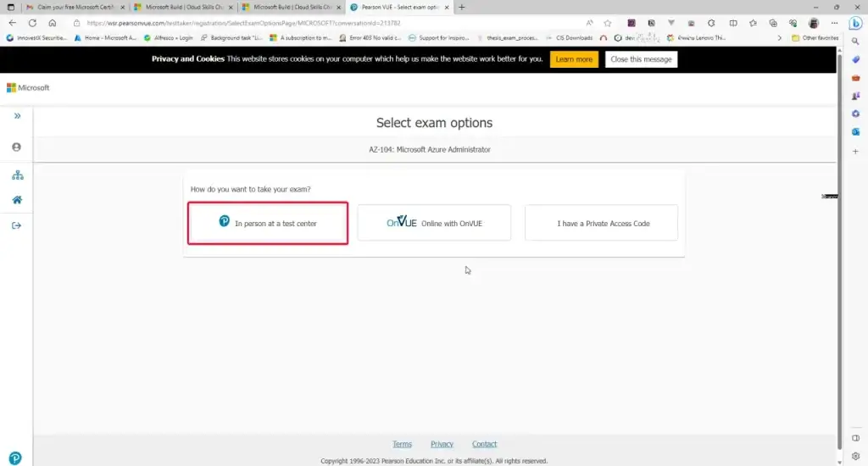Click the Learn more cookie button
868x466 pixels.
[574, 59]
